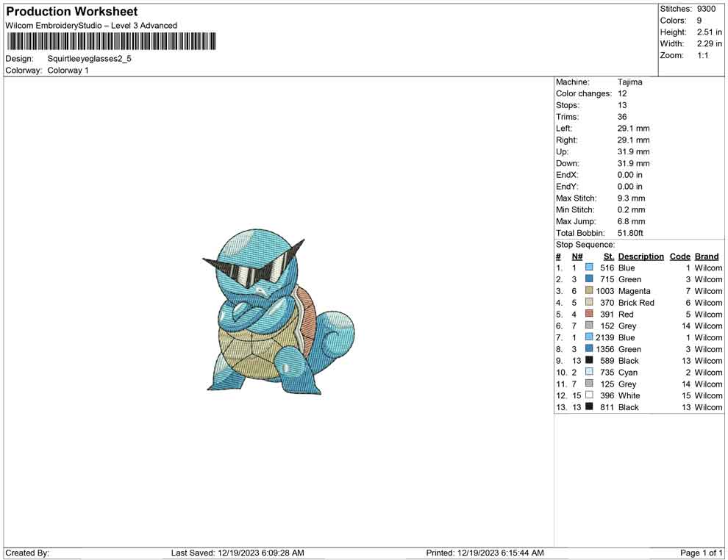Click the Left value '29.1 mm'
This screenshot has width=728, height=560.
tap(634, 129)
